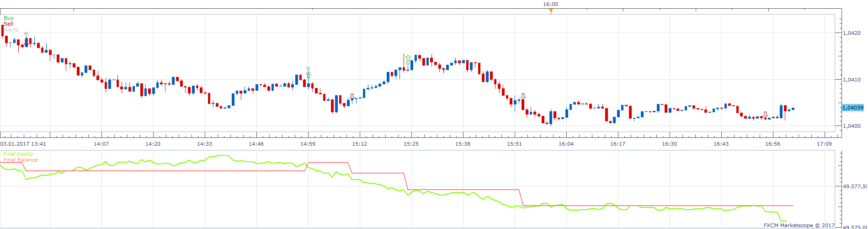
Task: Click the green buy arrow near 15:25
Action: point(408,58)
